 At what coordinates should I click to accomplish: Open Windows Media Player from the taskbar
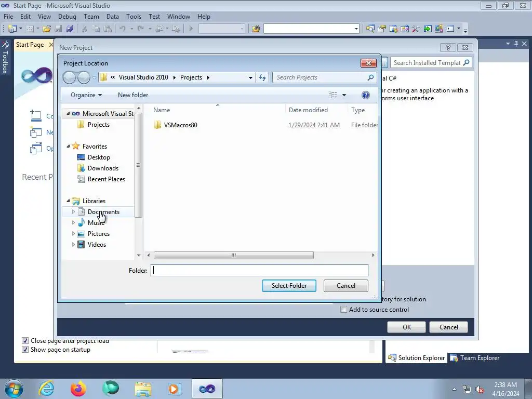tap(175, 389)
